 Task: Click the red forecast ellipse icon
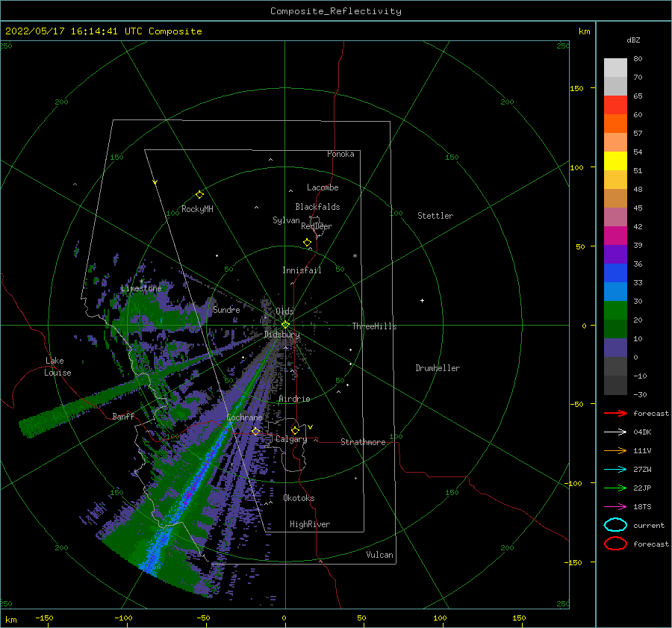(615, 544)
